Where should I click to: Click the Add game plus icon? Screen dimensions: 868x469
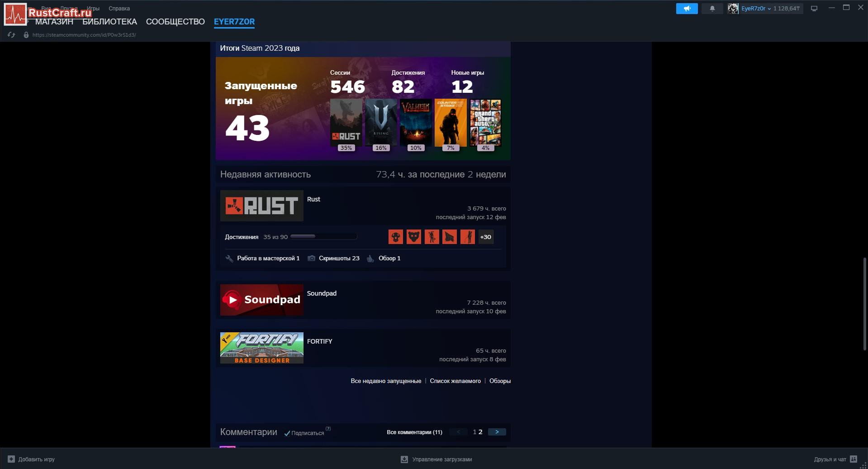click(x=11, y=459)
